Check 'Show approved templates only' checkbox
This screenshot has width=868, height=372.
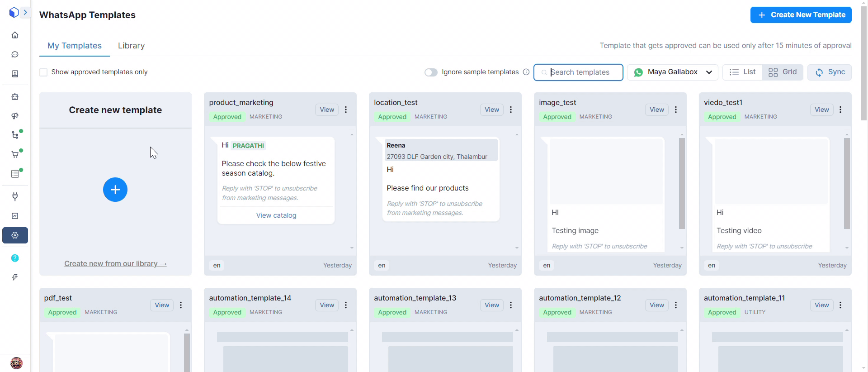(x=43, y=72)
